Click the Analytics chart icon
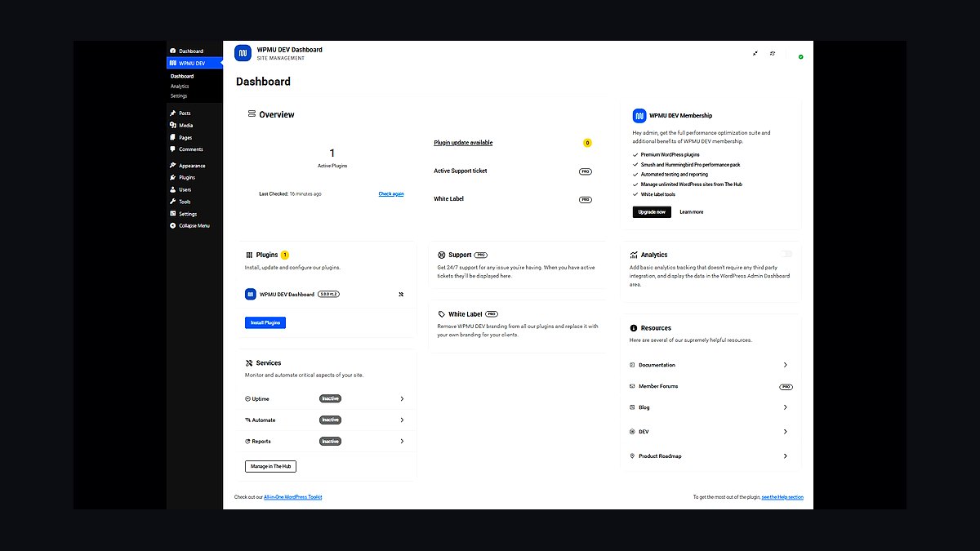 point(634,255)
